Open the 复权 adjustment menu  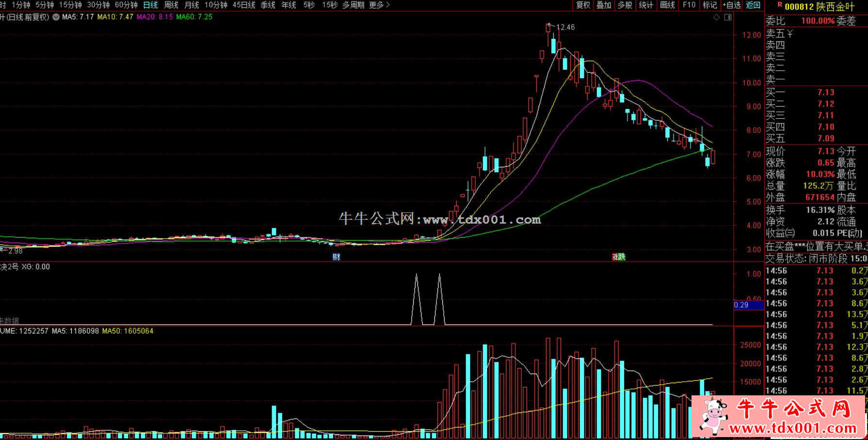pyautogui.click(x=583, y=5)
